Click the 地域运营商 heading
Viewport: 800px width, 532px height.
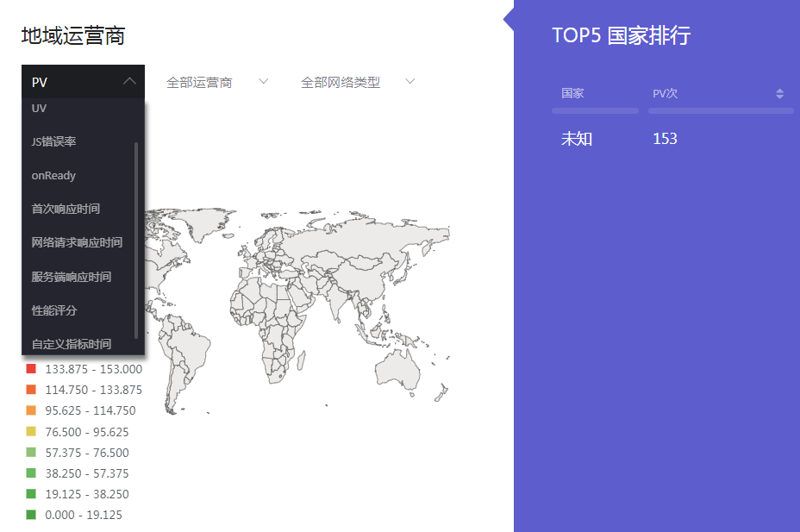click(x=73, y=35)
